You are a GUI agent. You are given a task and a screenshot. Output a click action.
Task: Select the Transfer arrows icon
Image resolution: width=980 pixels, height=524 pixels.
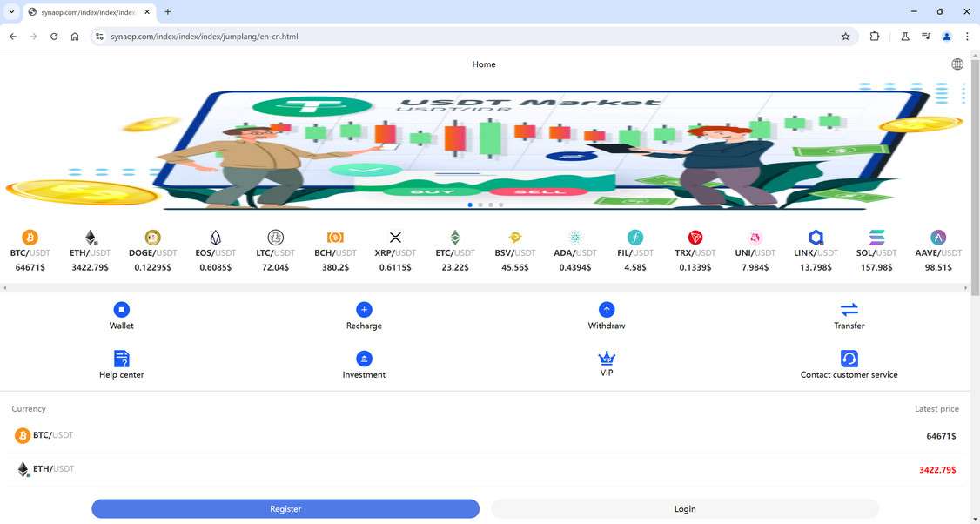click(x=849, y=310)
